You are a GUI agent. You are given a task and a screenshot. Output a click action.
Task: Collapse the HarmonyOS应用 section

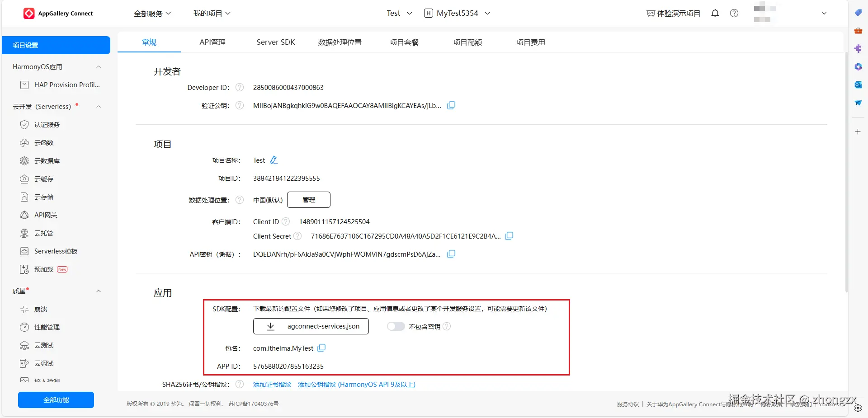(x=99, y=67)
